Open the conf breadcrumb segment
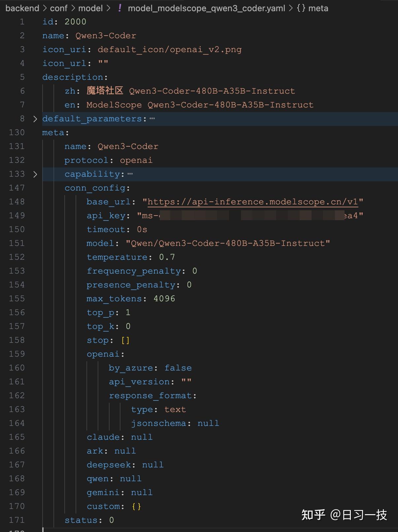Screen dimensions: 398x532 tap(59, 8)
